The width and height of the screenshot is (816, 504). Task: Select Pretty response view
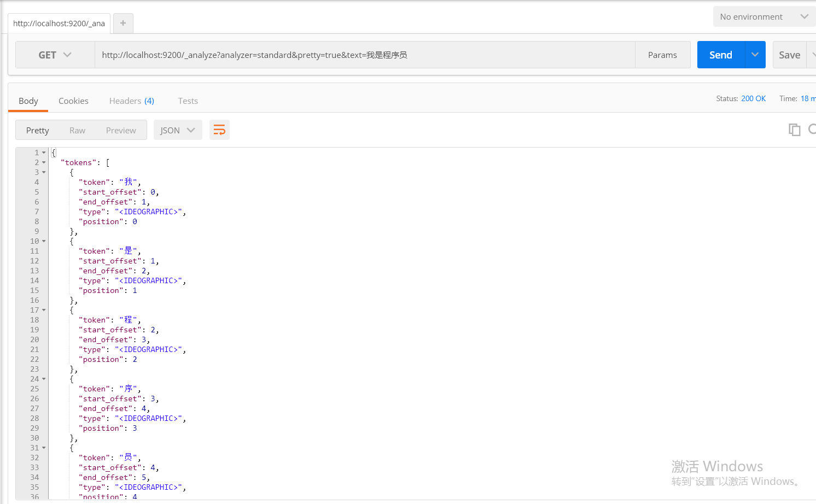point(38,130)
